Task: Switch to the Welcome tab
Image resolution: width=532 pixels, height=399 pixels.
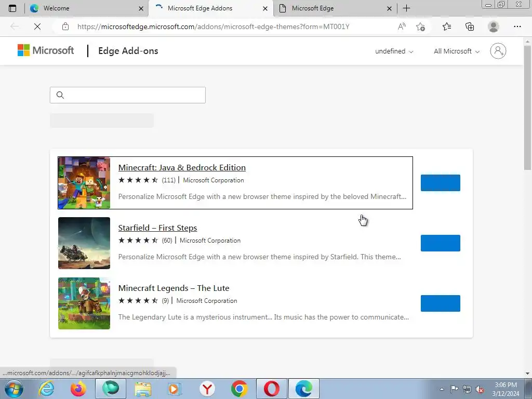Action: pyautogui.click(x=87, y=8)
